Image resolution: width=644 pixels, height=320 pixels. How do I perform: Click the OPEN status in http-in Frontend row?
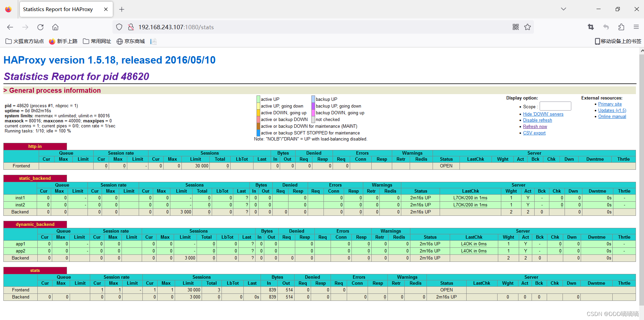(446, 166)
